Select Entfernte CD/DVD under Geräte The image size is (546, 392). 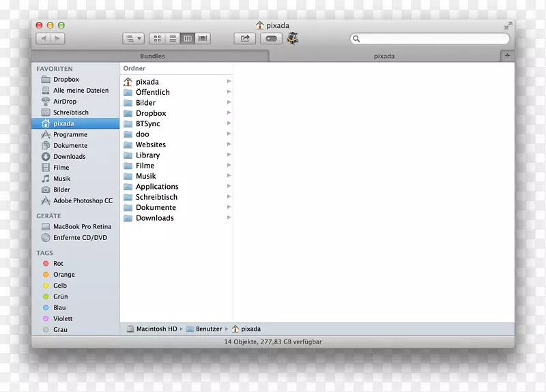pyautogui.click(x=75, y=237)
